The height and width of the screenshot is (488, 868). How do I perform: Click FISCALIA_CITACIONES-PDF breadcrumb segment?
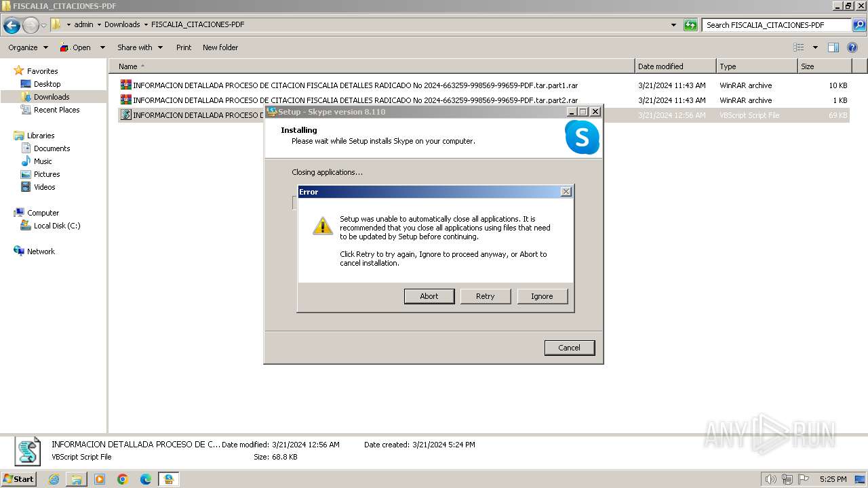point(197,24)
